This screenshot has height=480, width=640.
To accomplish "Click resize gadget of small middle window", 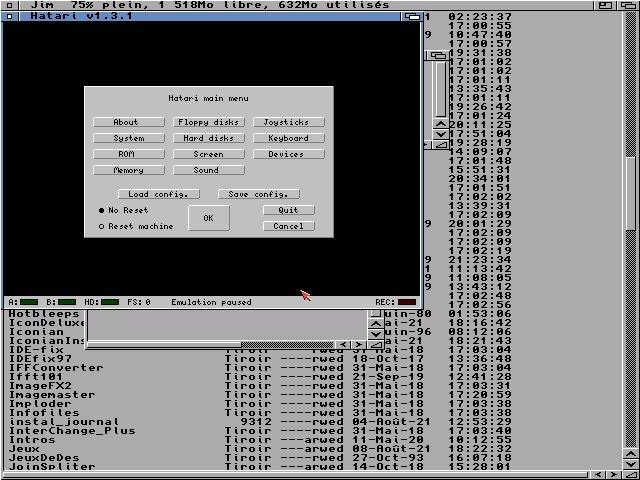I will click(x=441, y=144).
